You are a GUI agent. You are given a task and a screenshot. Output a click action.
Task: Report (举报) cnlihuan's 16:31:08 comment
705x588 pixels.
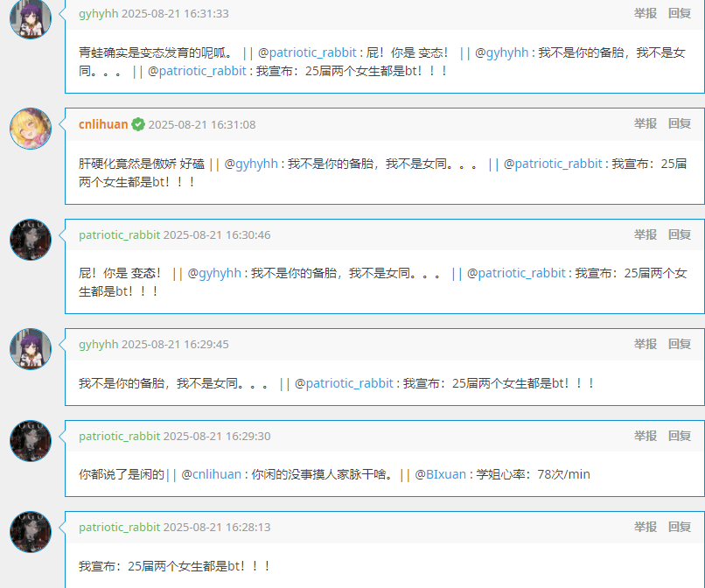point(646,123)
